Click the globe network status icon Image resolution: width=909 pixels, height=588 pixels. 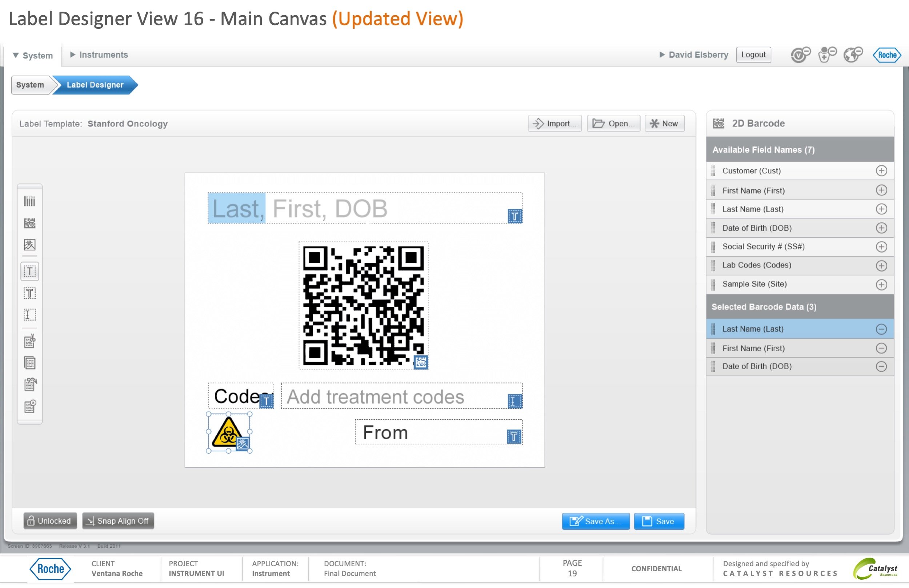(853, 55)
